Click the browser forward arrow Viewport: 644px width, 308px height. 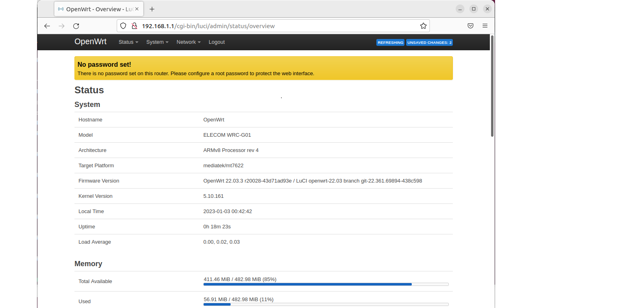click(62, 26)
